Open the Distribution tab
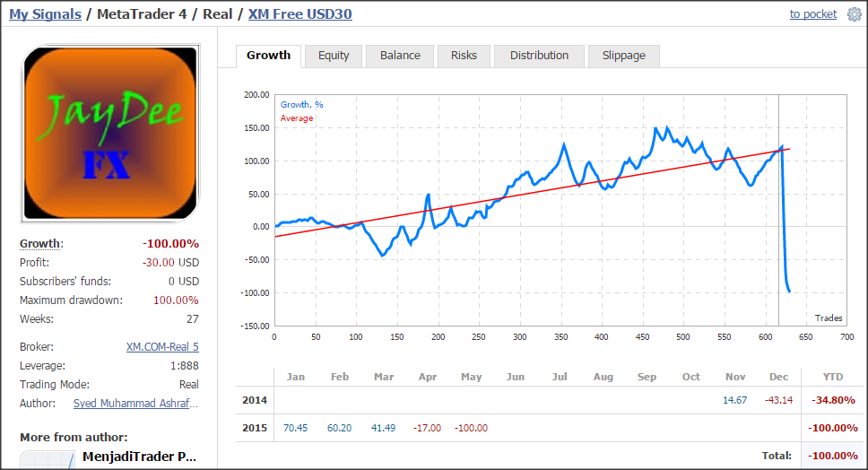 539,56
